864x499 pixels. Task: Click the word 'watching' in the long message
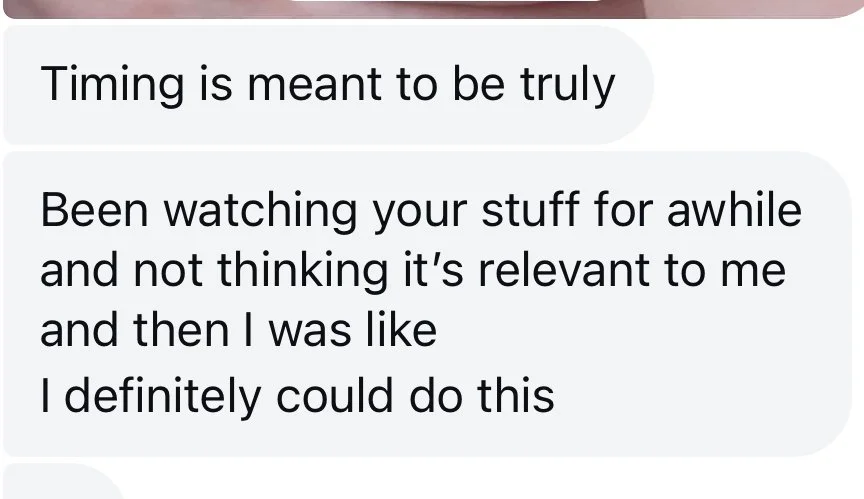pyautogui.click(x=260, y=211)
